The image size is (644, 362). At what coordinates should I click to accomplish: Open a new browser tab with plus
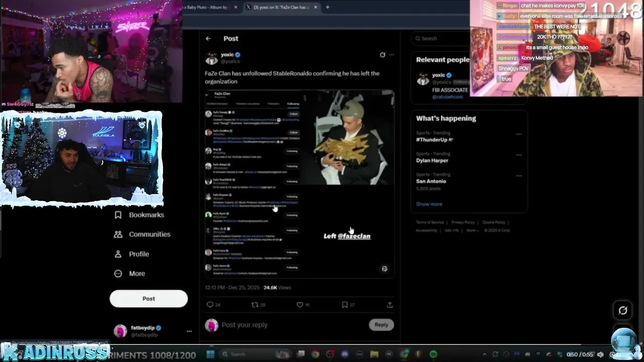tap(328, 7)
